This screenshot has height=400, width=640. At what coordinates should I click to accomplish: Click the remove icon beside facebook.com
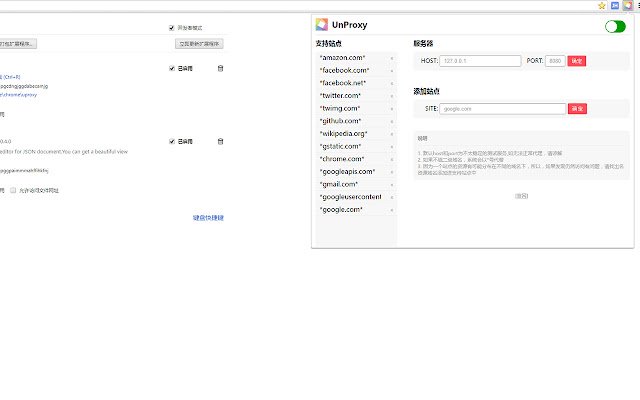392,71
